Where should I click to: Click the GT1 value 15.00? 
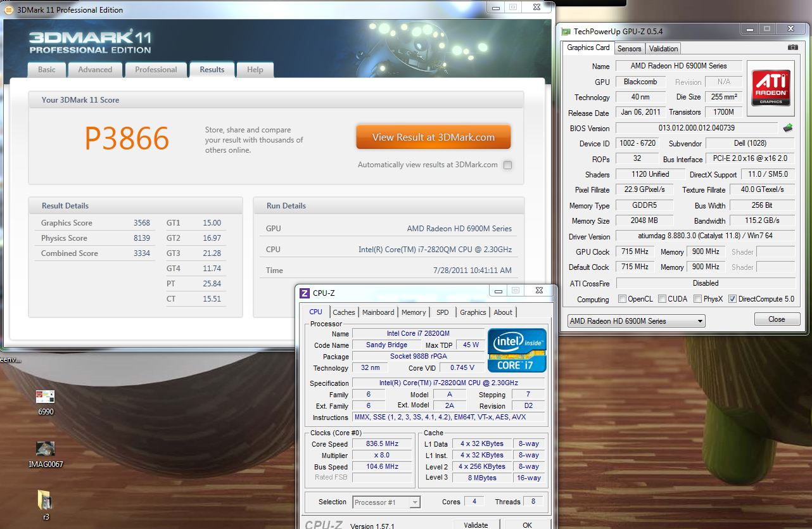(212, 223)
